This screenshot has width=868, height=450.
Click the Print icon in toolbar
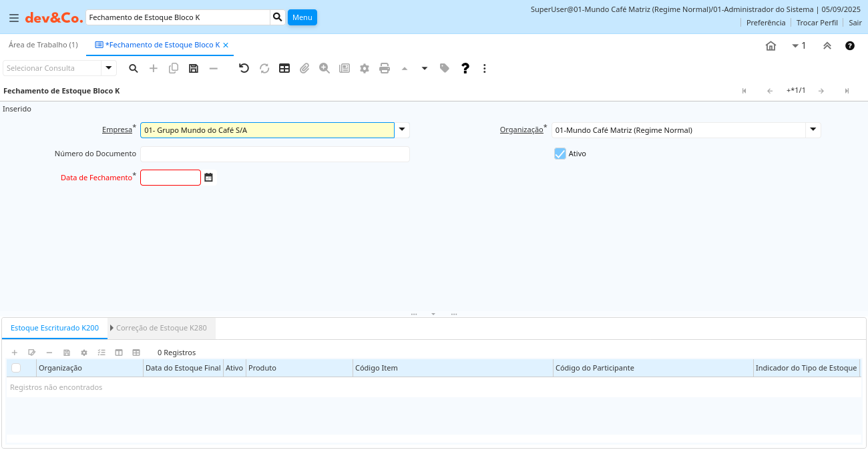(385, 68)
